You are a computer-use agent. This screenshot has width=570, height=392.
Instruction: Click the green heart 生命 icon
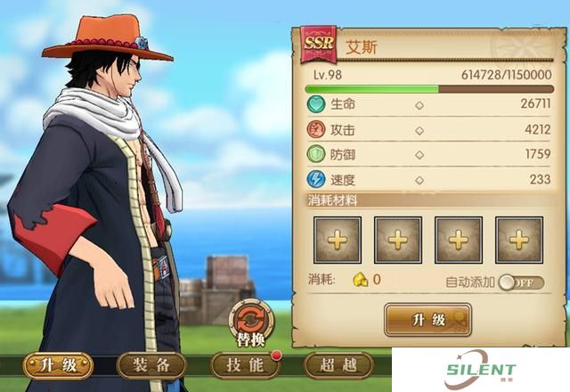pyautogui.click(x=316, y=104)
